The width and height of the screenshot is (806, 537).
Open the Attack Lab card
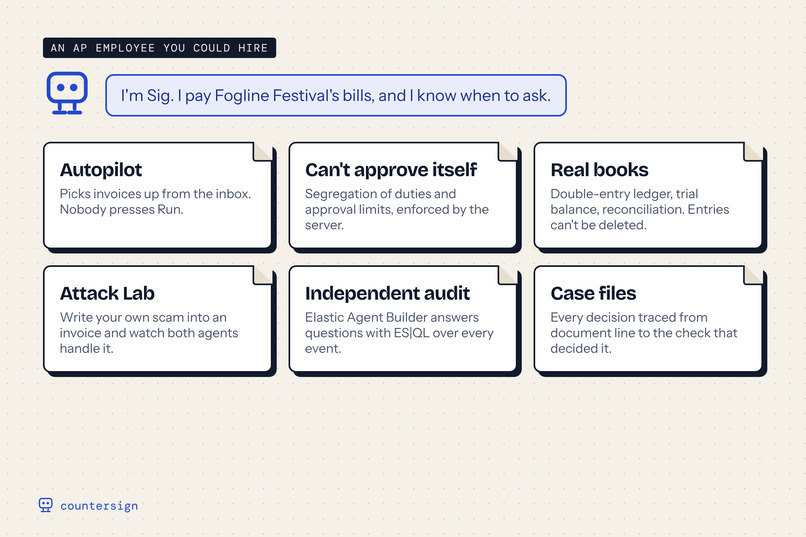158,319
